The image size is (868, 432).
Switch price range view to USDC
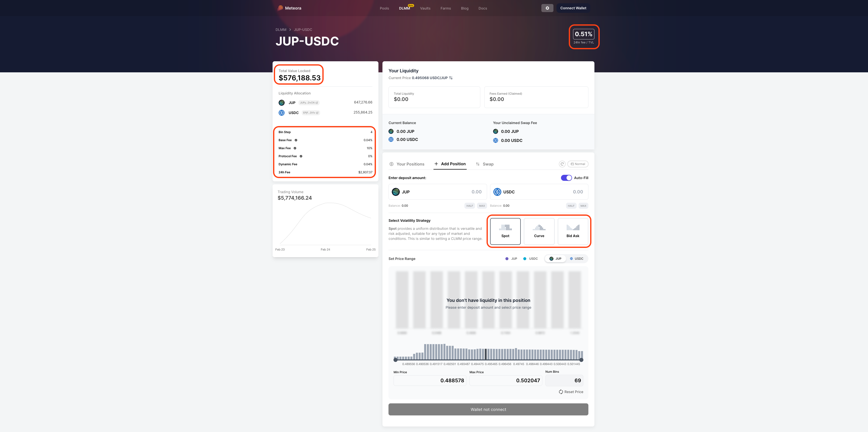click(x=577, y=259)
